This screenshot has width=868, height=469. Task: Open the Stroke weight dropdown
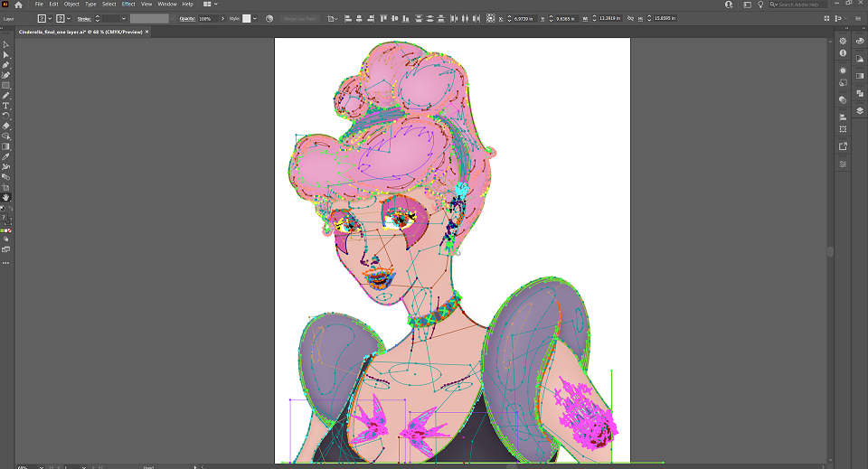coord(124,19)
